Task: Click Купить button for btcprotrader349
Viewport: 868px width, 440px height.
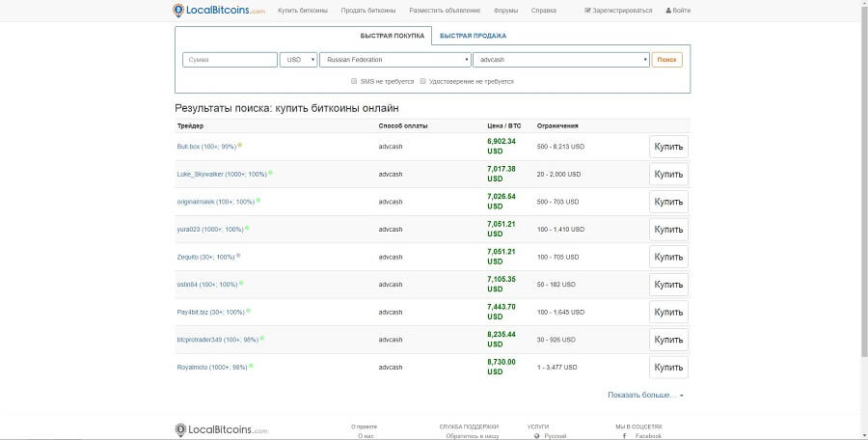Action: pyautogui.click(x=668, y=340)
